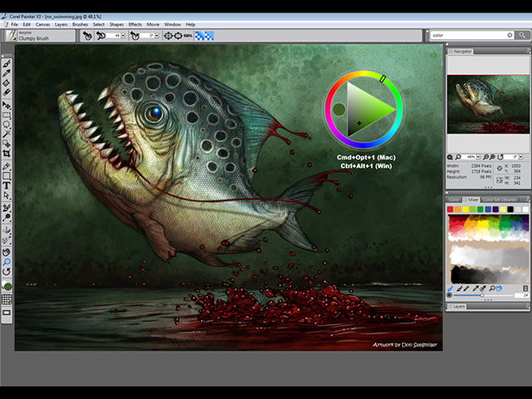This screenshot has width=532, height=399.
Task: Click the Navigator preview thumbnail
Action: (x=488, y=104)
